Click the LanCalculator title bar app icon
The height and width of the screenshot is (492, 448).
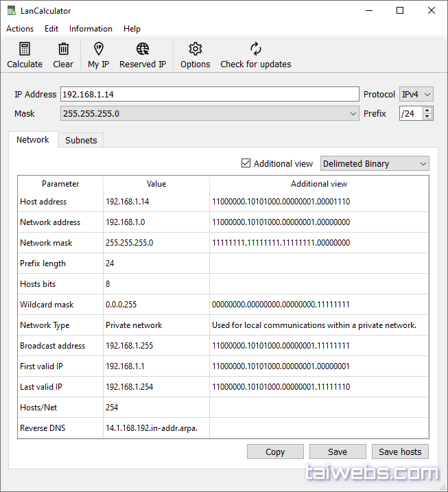tap(12, 11)
